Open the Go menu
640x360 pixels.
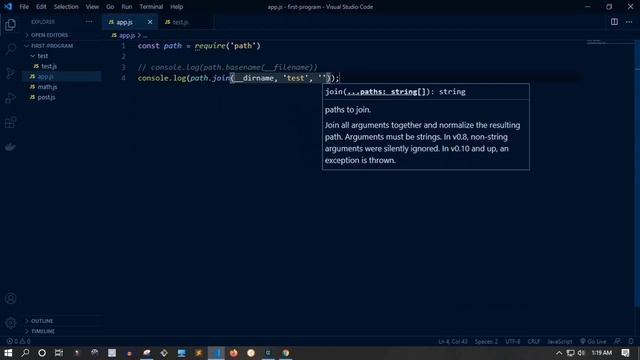[110, 7]
